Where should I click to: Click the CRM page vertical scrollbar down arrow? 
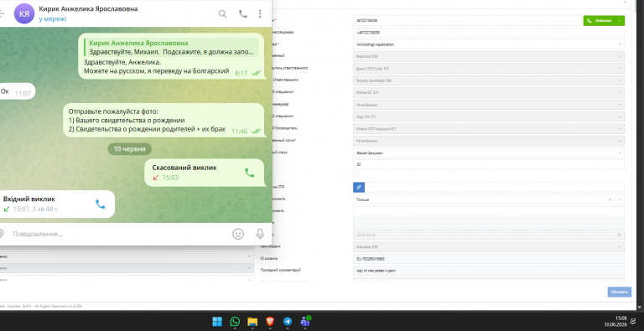point(640,307)
